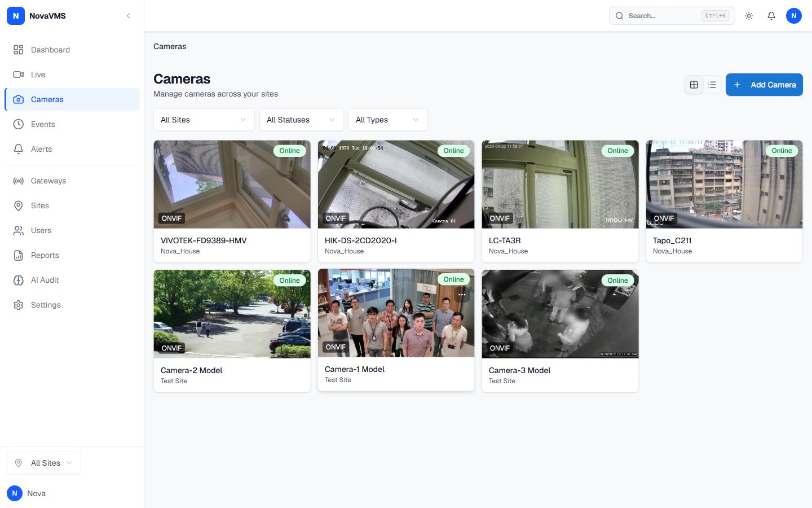Click the Ctrl+K shortcut badge
Image resolution: width=812 pixels, height=508 pixels.
pyautogui.click(x=716, y=16)
